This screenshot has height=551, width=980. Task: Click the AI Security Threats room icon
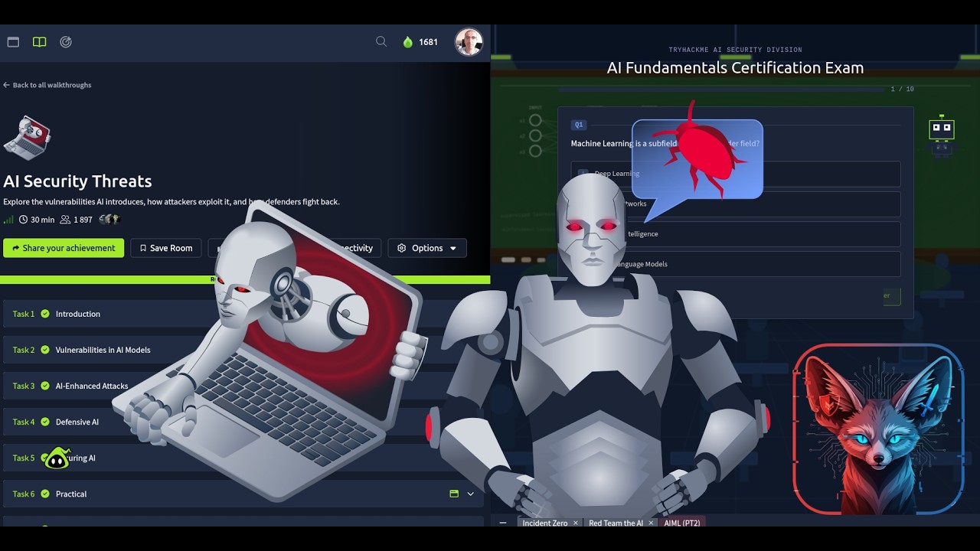pyautogui.click(x=28, y=138)
